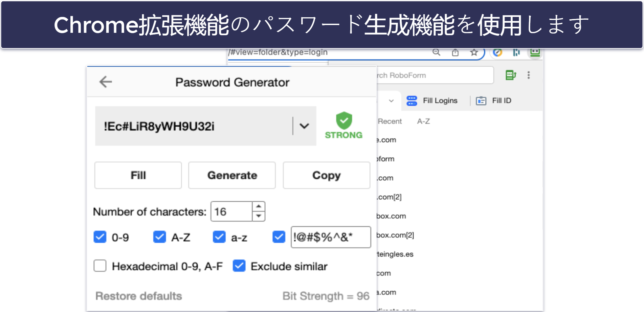Click the Fill ID label
Image resolution: width=644 pixels, height=312 pixels.
(x=502, y=101)
